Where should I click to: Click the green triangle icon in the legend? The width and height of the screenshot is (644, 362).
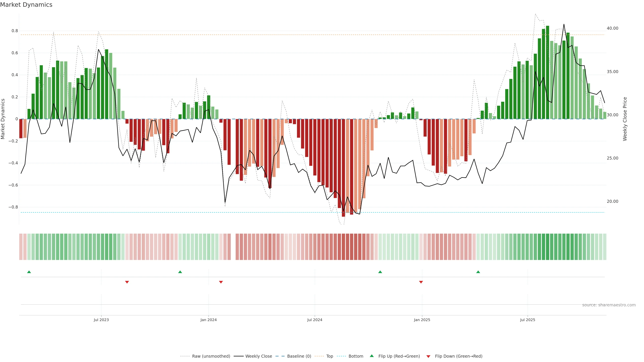click(372, 356)
